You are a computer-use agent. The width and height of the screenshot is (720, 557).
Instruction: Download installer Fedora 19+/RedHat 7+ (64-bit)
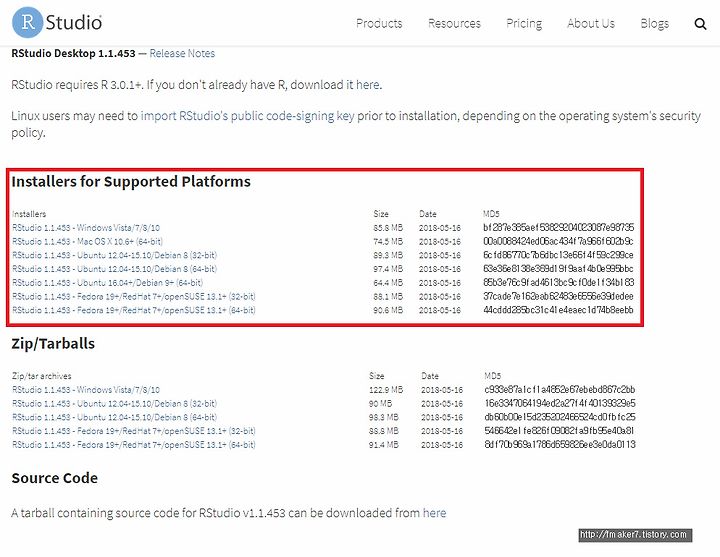(x=134, y=310)
